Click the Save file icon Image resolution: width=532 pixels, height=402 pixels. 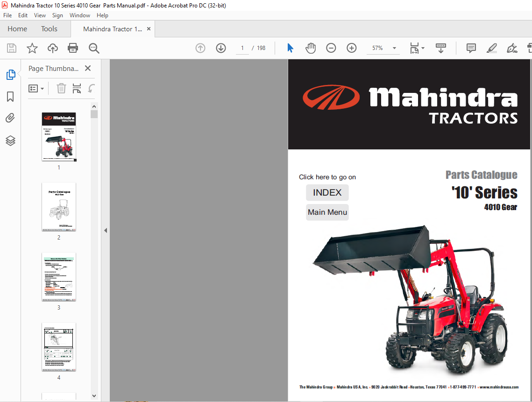click(x=12, y=48)
